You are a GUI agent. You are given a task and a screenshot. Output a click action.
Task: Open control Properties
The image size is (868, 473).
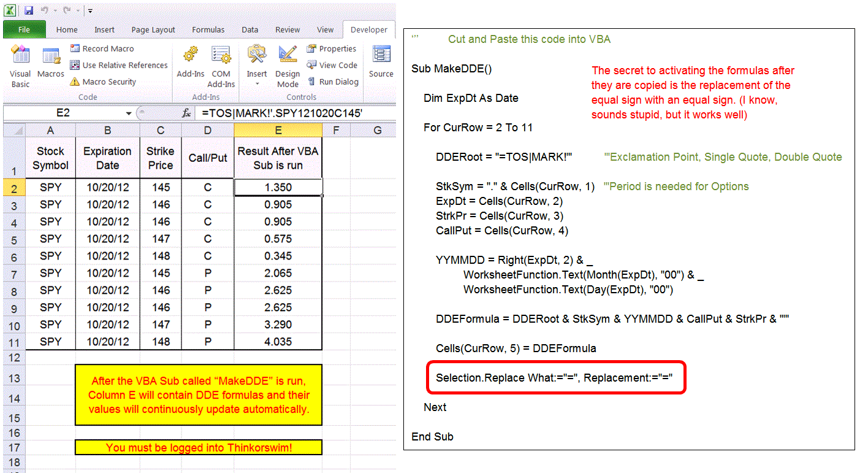click(332, 48)
